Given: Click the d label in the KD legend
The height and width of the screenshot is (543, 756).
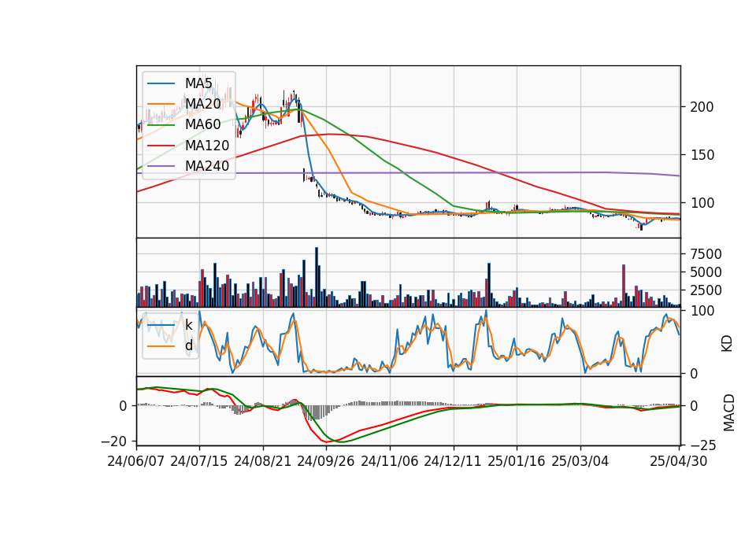Looking at the screenshot, I should coord(188,345).
